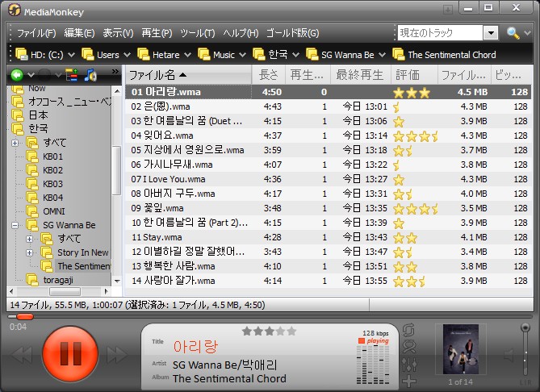Select track 07 I Love You.wma
Image resolution: width=540 pixels, height=392 pixels.
[x=329, y=179]
